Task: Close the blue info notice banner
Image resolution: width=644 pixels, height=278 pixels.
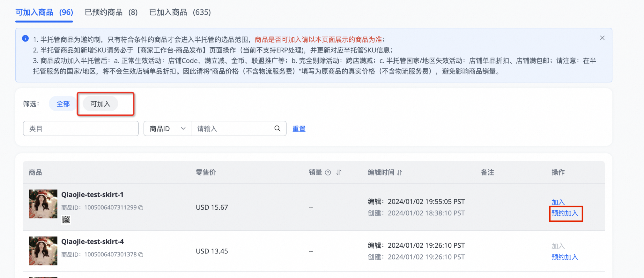Action: tap(602, 38)
